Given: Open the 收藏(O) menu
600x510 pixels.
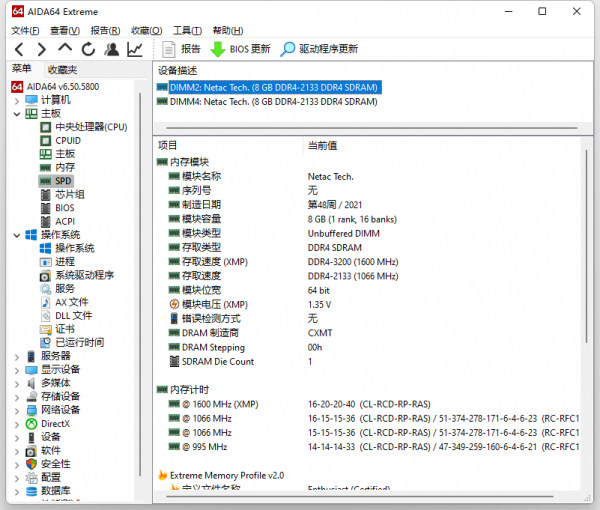Looking at the screenshot, I should [x=147, y=31].
